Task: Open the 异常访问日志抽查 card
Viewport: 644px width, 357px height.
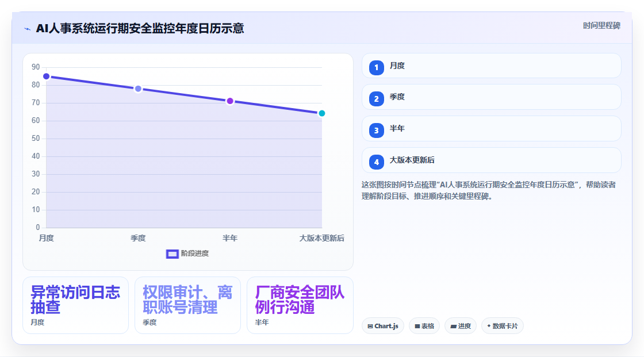Action: (75, 305)
